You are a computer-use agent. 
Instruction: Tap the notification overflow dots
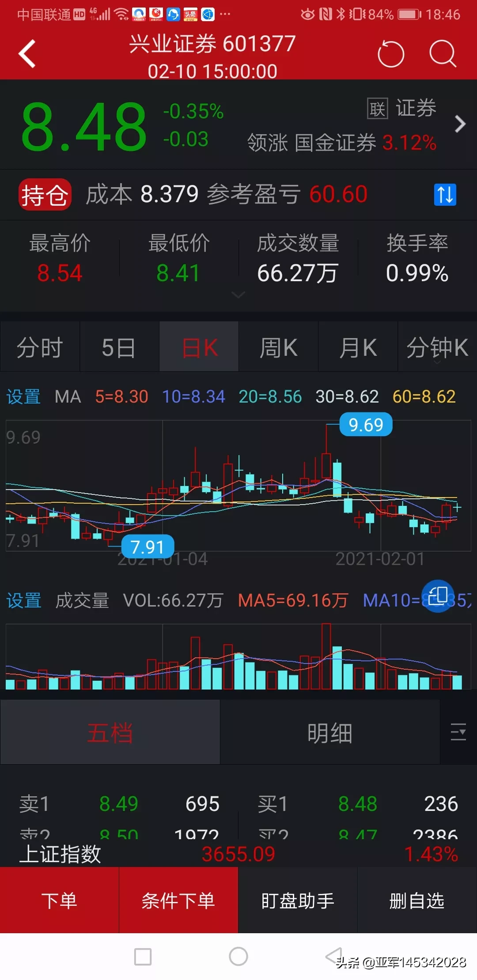point(225,14)
